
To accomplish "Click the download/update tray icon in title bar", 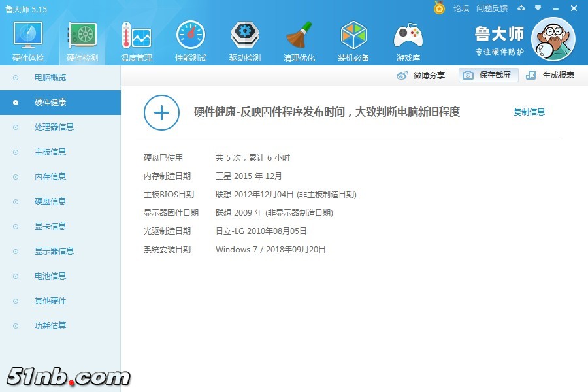I will (x=521, y=8).
